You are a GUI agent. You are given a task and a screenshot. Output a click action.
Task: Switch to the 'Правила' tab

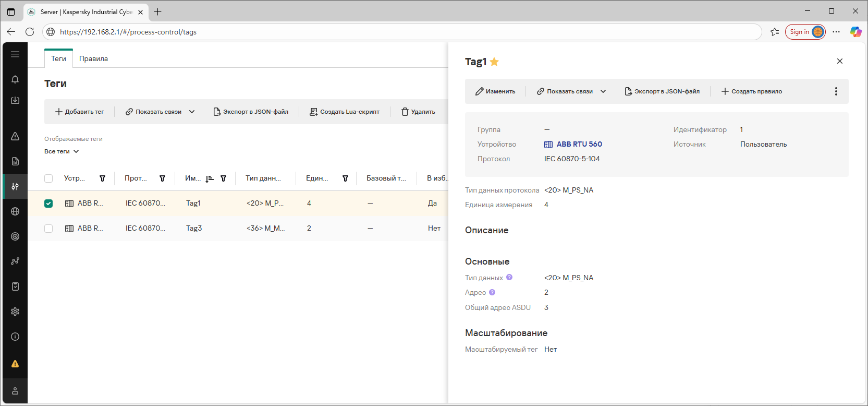pos(93,58)
